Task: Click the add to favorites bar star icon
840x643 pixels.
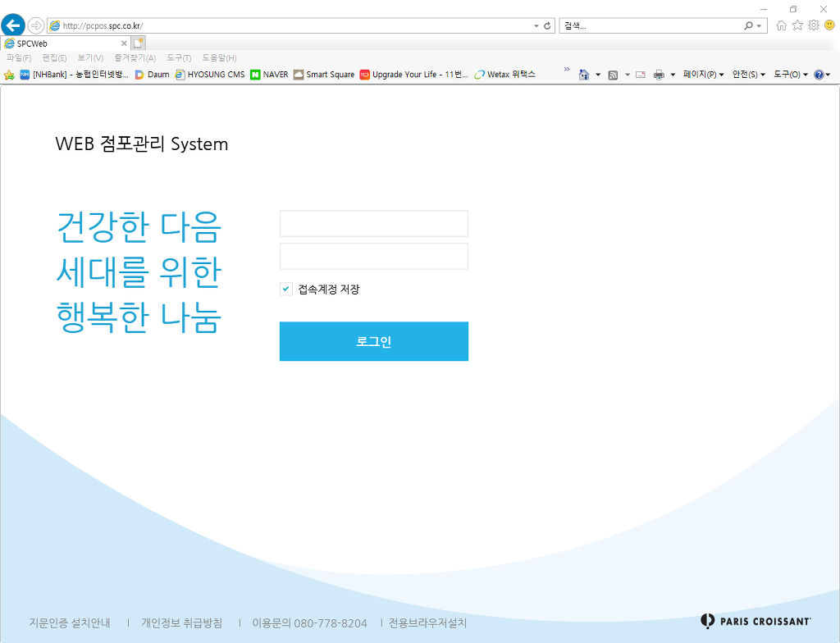Action: pyautogui.click(x=9, y=75)
